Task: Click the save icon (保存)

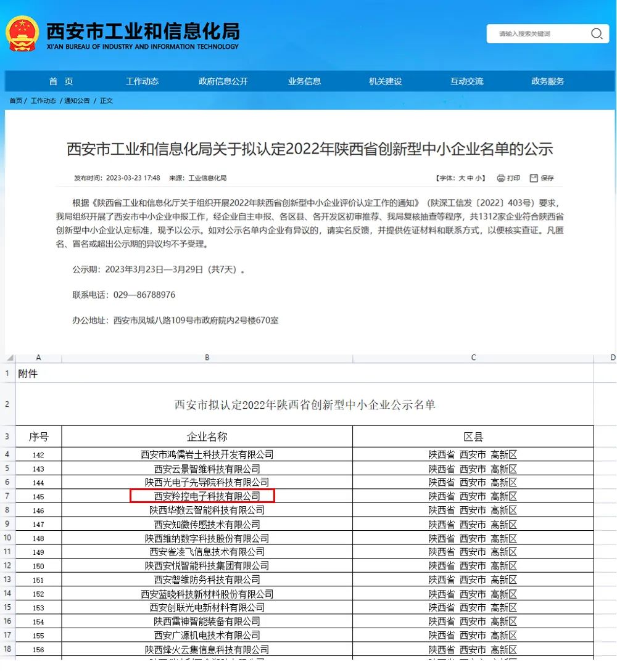Action: pos(534,178)
